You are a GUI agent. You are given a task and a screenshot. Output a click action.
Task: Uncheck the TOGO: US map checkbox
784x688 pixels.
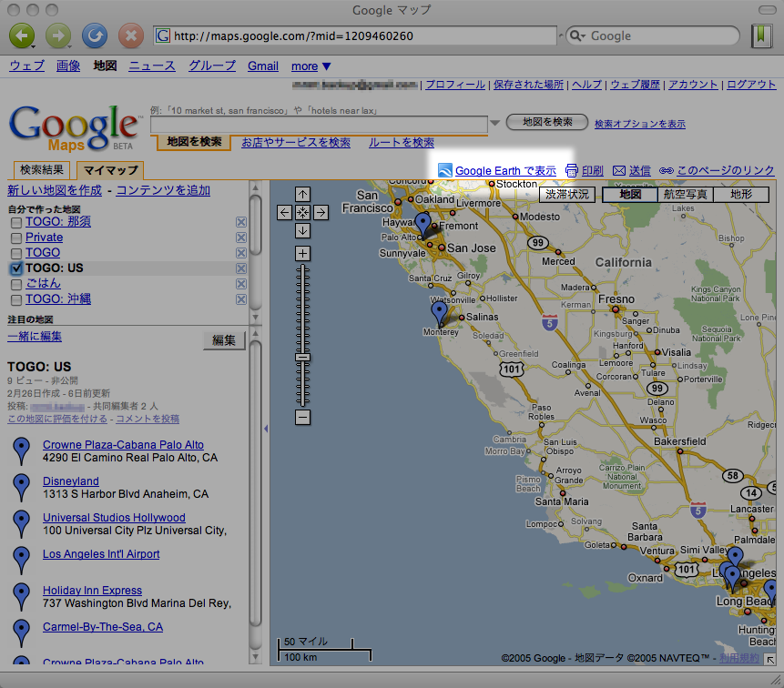(x=16, y=268)
